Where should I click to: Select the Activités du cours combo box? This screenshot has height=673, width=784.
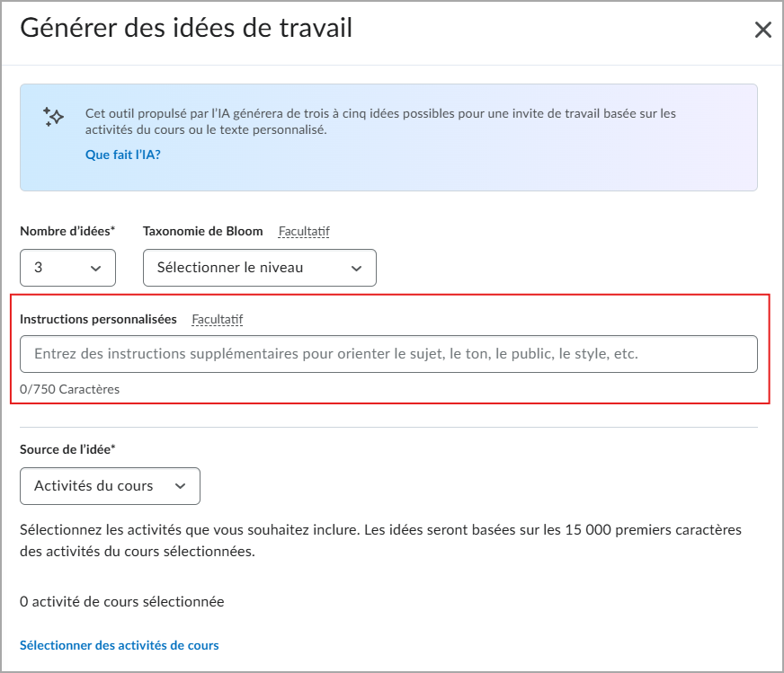[x=110, y=486]
